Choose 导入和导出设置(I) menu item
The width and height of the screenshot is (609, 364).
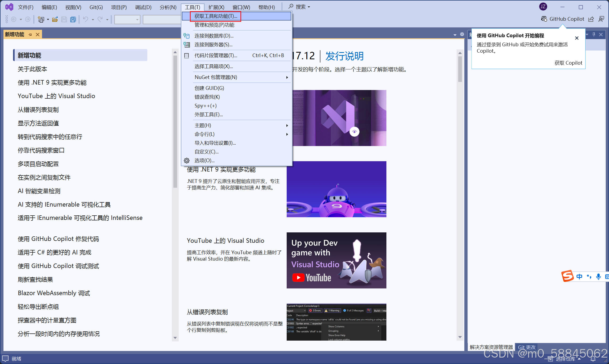pyautogui.click(x=237, y=143)
